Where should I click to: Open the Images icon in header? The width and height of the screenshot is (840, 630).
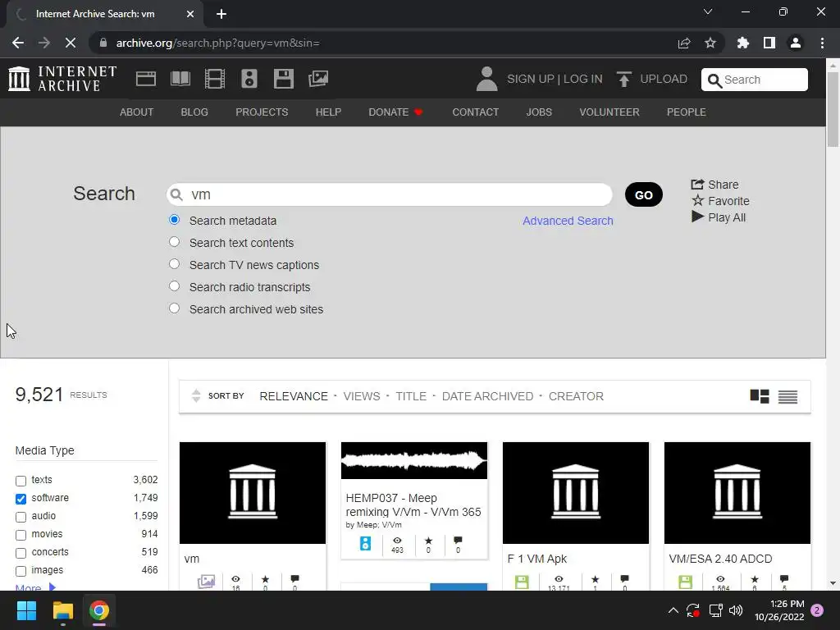[x=318, y=79]
